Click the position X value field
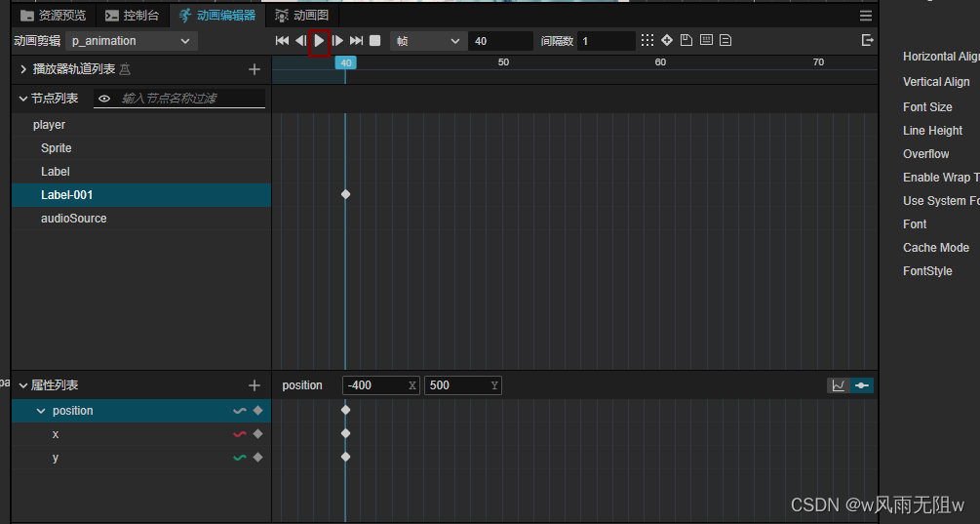Viewport: 980px width, 524px height. (380, 385)
